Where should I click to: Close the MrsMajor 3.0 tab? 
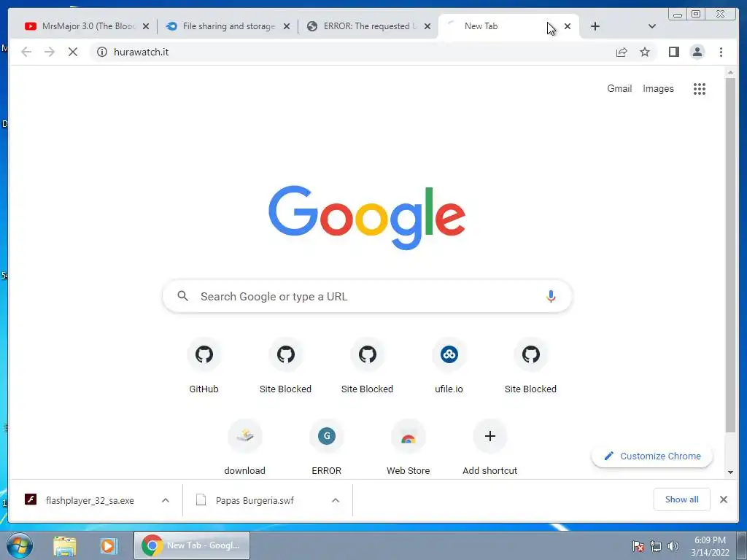146,26
